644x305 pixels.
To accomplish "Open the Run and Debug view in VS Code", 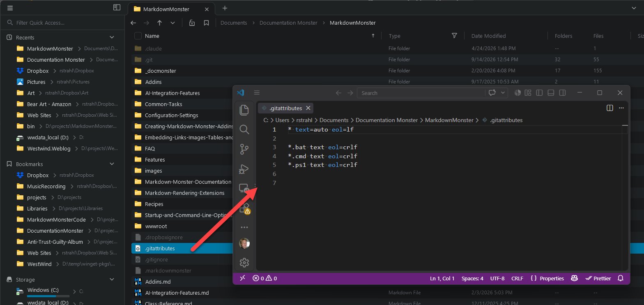I will click(244, 169).
